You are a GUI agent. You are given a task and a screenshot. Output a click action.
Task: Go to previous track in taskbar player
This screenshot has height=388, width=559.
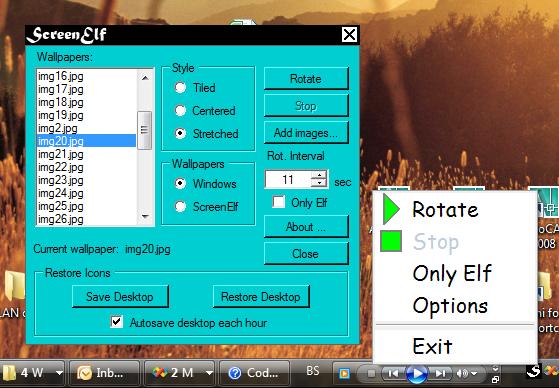[x=393, y=373]
